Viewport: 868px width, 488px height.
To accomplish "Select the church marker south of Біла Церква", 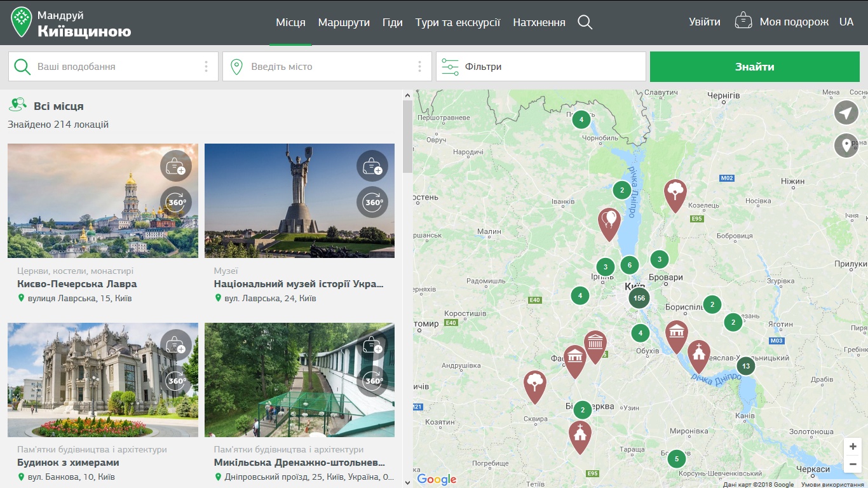I will click(x=580, y=437).
